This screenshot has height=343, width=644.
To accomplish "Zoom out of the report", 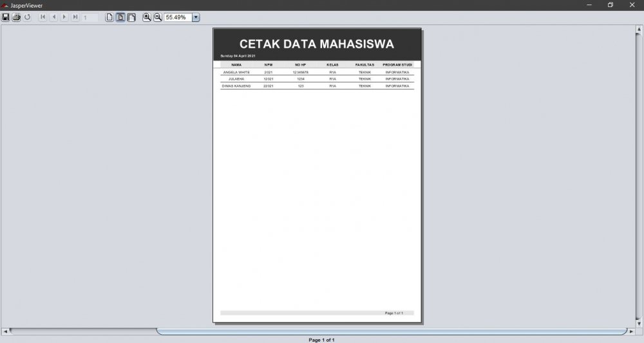I will pos(158,17).
